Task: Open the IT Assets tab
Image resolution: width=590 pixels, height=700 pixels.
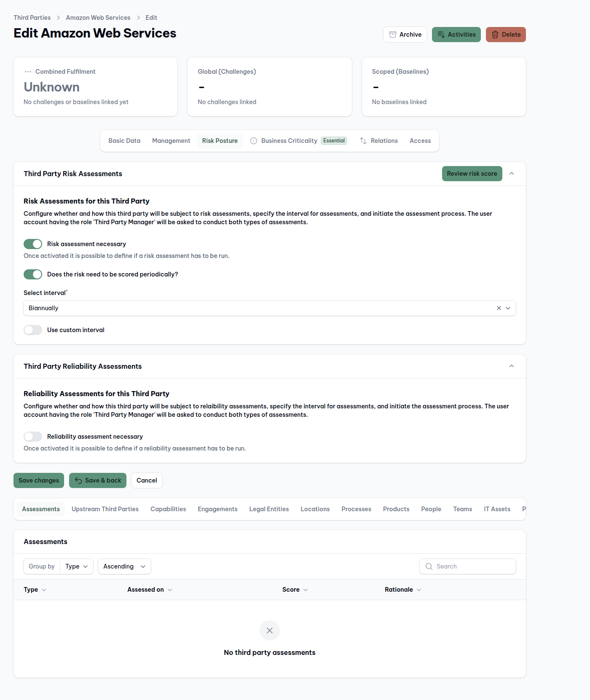Action: pyautogui.click(x=497, y=509)
